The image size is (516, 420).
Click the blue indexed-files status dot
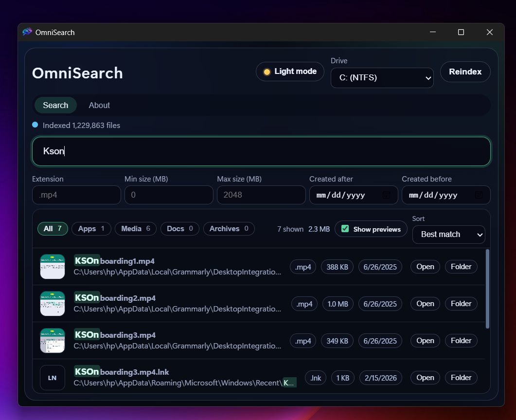pos(35,125)
